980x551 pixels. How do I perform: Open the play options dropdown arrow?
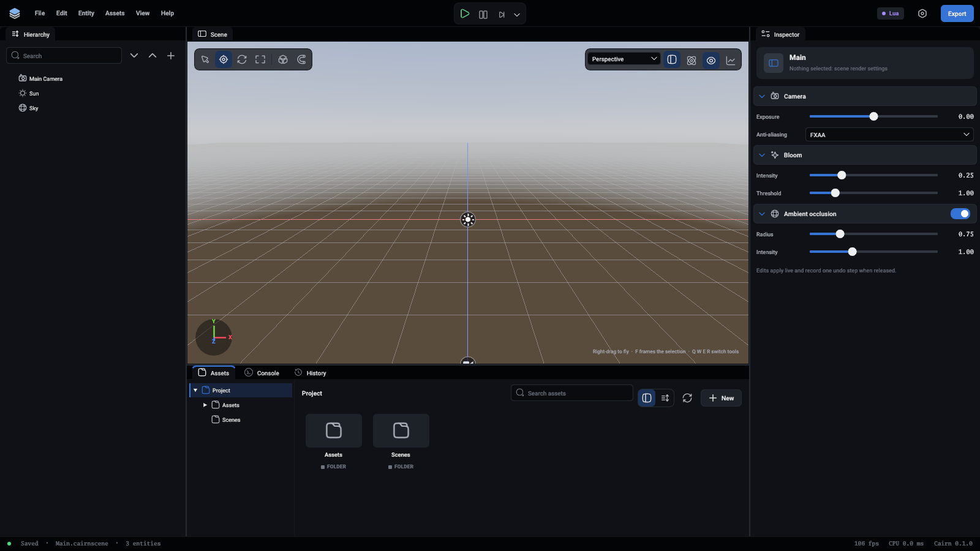[x=517, y=14]
